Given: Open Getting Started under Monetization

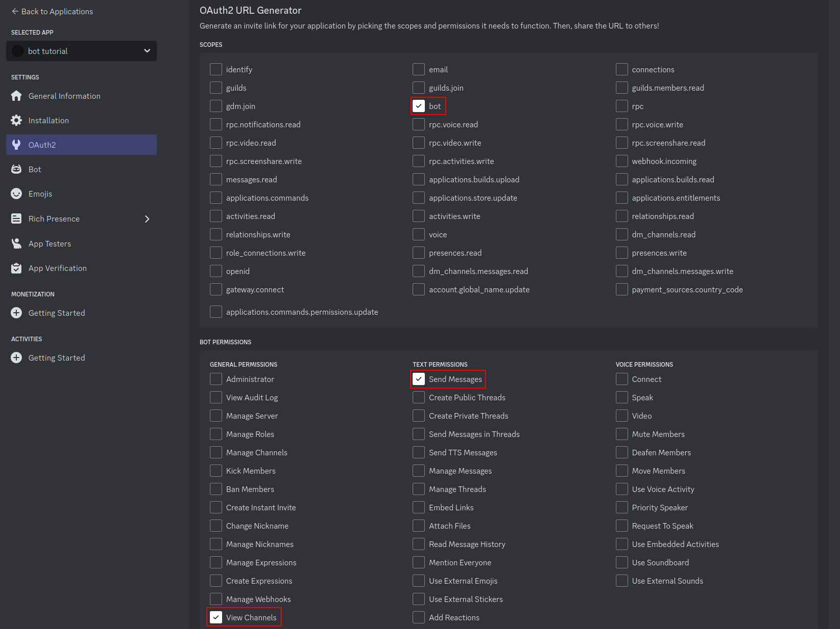Looking at the screenshot, I should coord(82,313).
